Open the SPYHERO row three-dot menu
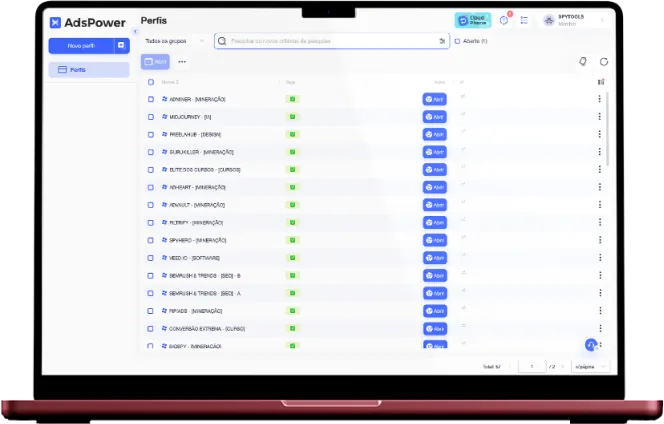Screen dimensions: 664x424 pyautogui.click(x=600, y=240)
